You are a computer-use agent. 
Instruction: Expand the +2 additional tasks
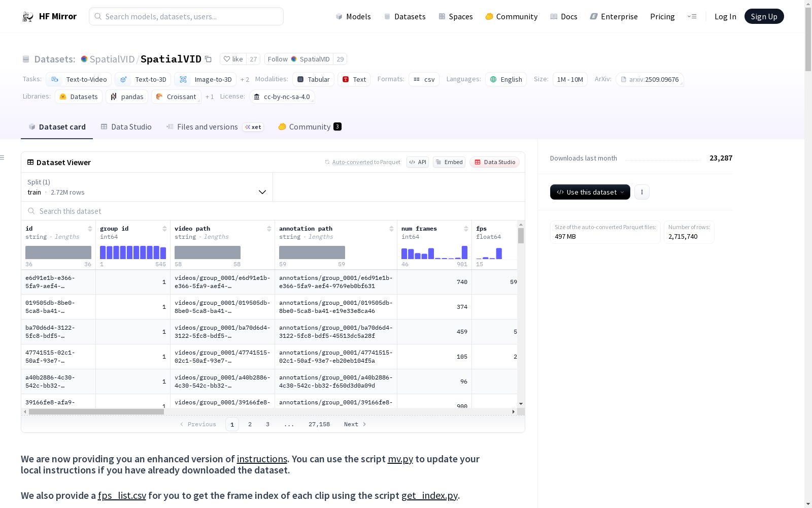(x=245, y=79)
